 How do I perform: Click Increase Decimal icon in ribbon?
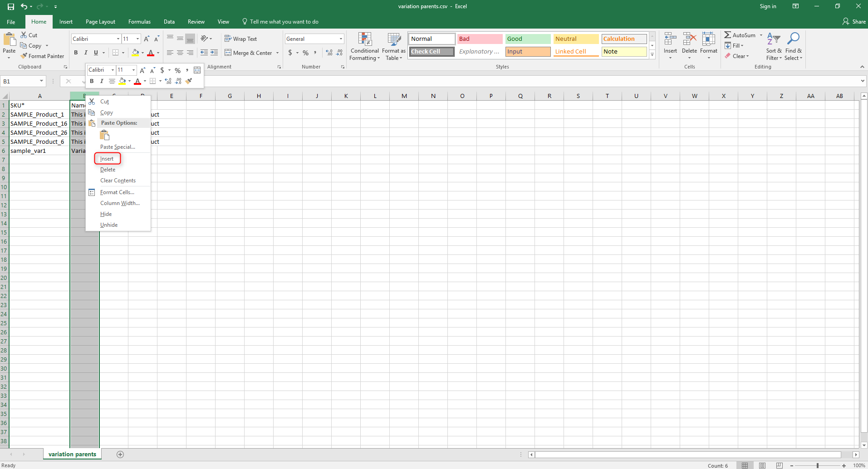pyautogui.click(x=329, y=53)
